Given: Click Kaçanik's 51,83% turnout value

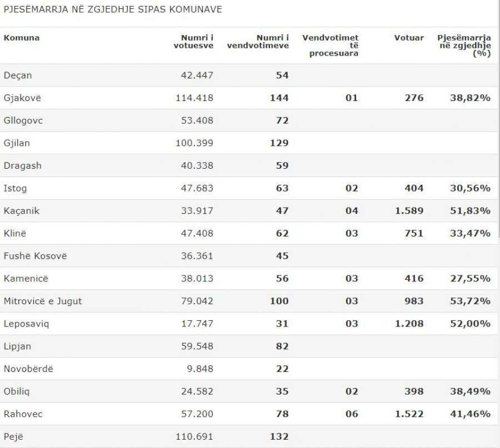Looking at the screenshot, I should pos(471,211).
